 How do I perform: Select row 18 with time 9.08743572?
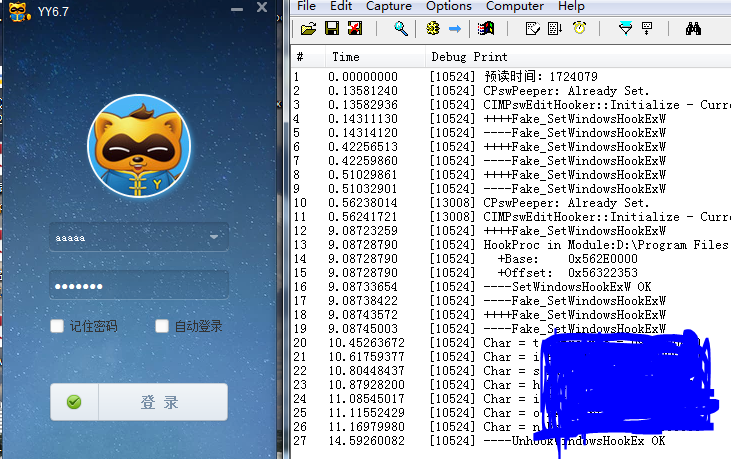click(511, 315)
